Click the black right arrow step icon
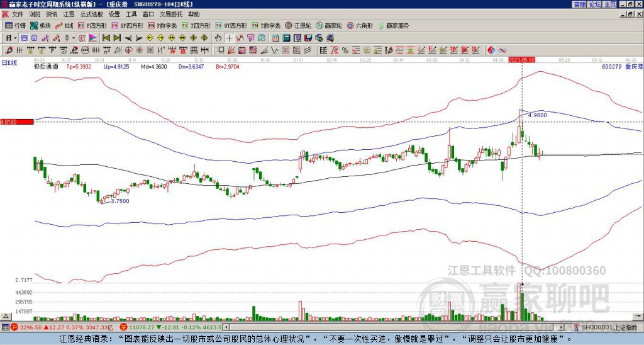Image resolution: width=644 pixels, height=345 pixels. 139,38
